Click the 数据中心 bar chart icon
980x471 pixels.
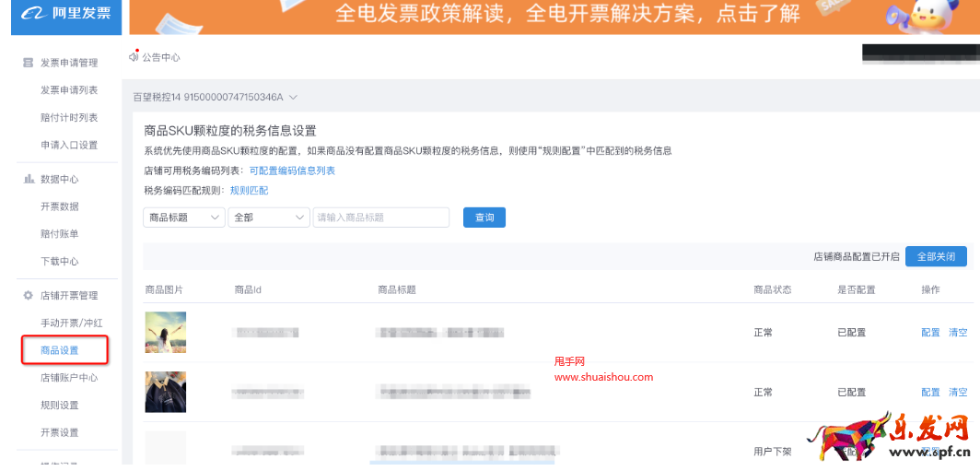[x=29, y=179]
